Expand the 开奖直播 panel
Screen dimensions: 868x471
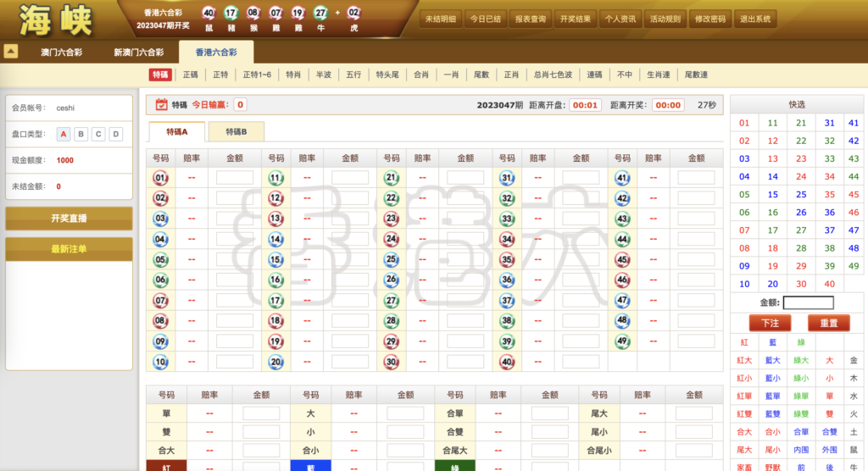(x=69, y=219)
